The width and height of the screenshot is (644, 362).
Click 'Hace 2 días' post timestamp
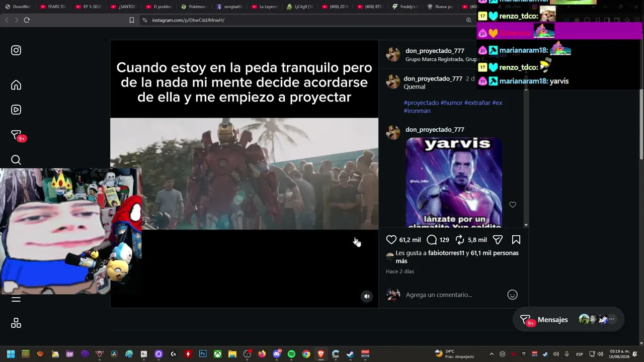click(x=400, y=271)
